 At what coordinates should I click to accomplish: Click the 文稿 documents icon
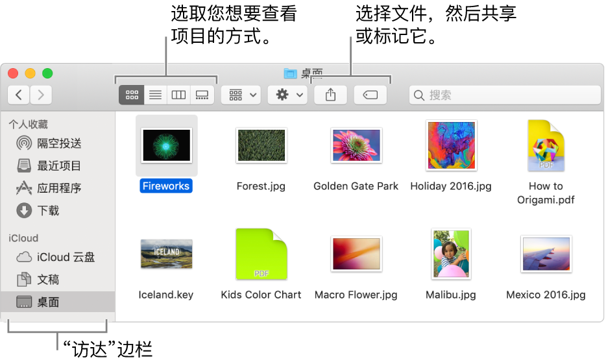(x=24, y=280)
